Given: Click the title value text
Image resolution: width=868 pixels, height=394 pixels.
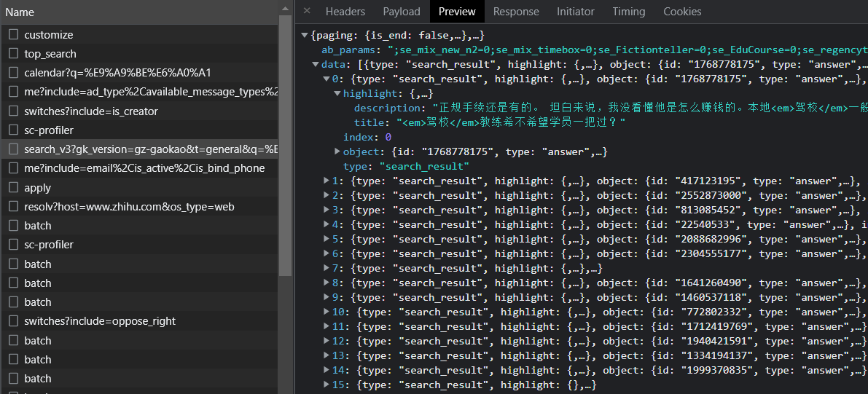Looking at the screenshot, I should coord(510,122).
